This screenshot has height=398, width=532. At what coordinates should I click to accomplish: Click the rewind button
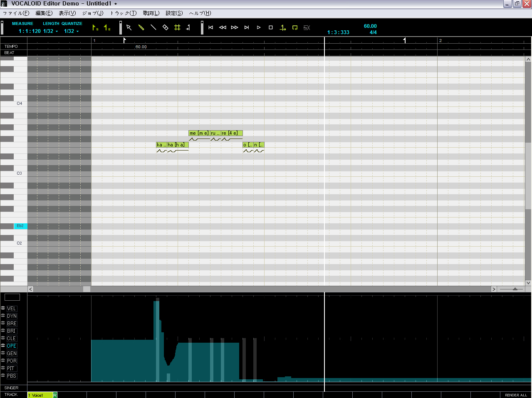pyautogui.click(x=223, y=27)
